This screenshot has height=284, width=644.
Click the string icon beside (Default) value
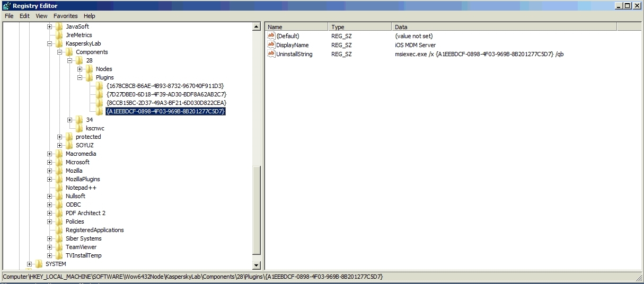point(271,35)
